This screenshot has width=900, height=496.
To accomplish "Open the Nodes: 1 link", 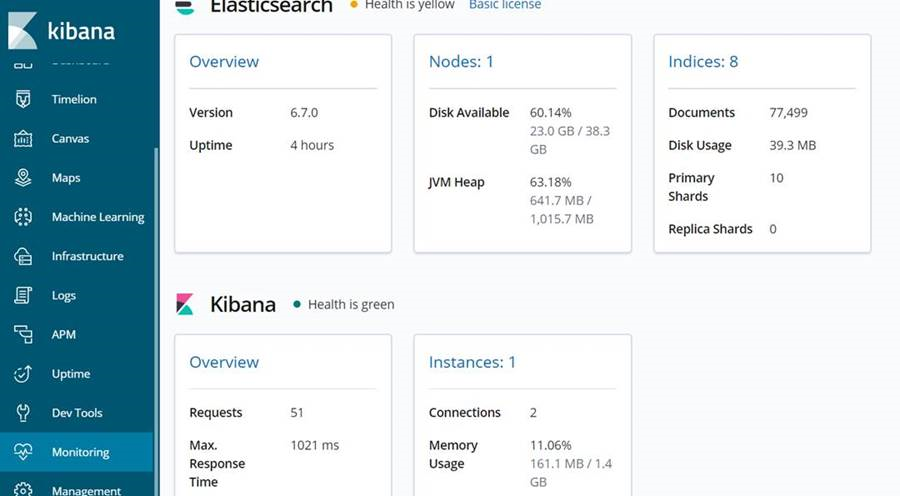I will pyautogui.click(x=461, y=61).
